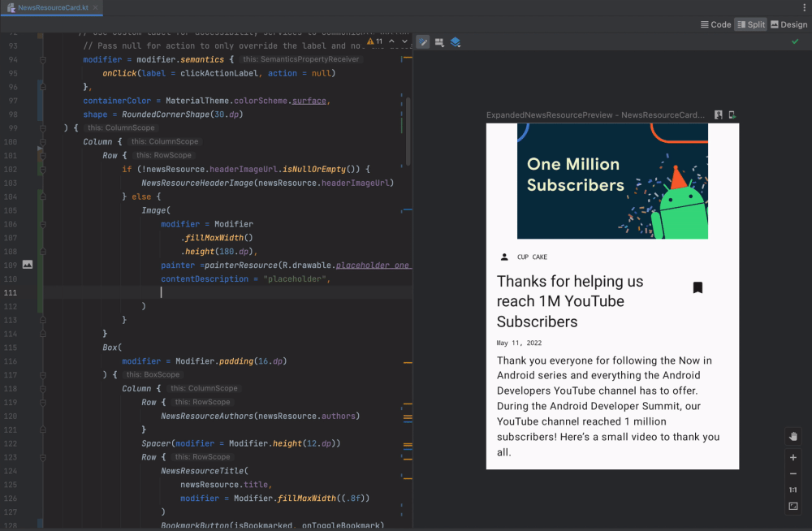Toggle the interactive preview wand button
Viewport: 812px width, 531px height.
tap(423, 41)
